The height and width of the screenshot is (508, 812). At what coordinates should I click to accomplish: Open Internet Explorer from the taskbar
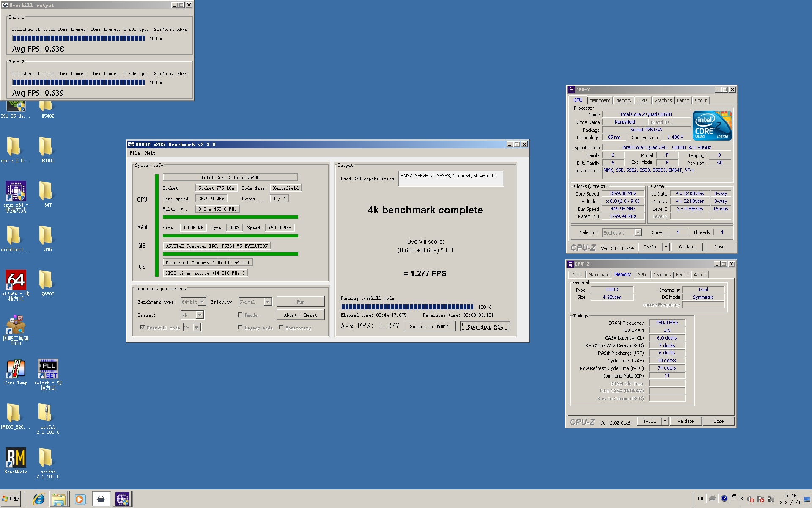39,499
